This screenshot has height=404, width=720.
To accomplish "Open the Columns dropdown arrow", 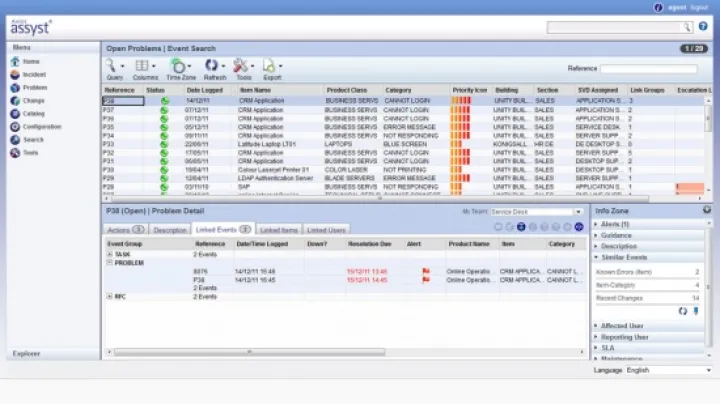I will click(x=154, y=66).
